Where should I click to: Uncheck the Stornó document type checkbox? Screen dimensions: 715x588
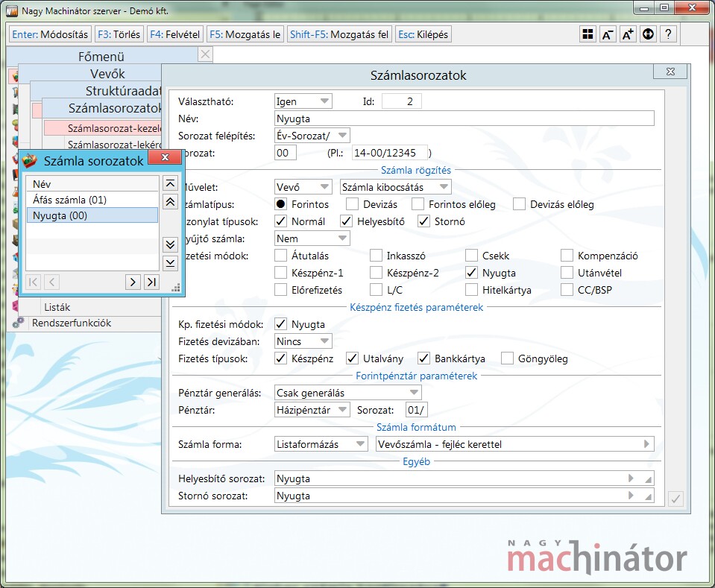pyautogui.click(x=424, y=221)
